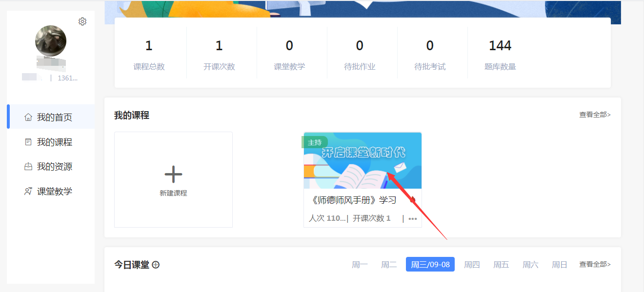The image size is (644, 292).
Task: View all courses via 查看全部 in 我的课程
Action: coord(595,115)
